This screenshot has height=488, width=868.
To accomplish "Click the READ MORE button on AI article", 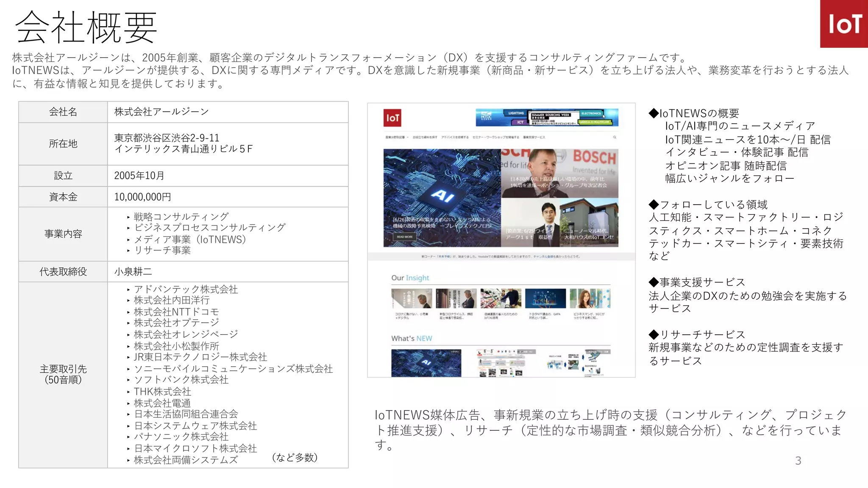I will [404, 237].
